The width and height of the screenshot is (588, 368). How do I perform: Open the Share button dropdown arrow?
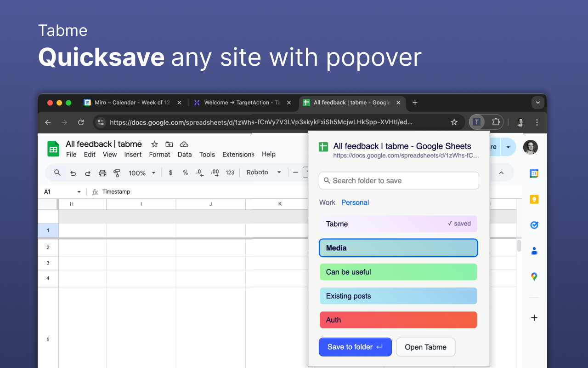coord(508,147)
